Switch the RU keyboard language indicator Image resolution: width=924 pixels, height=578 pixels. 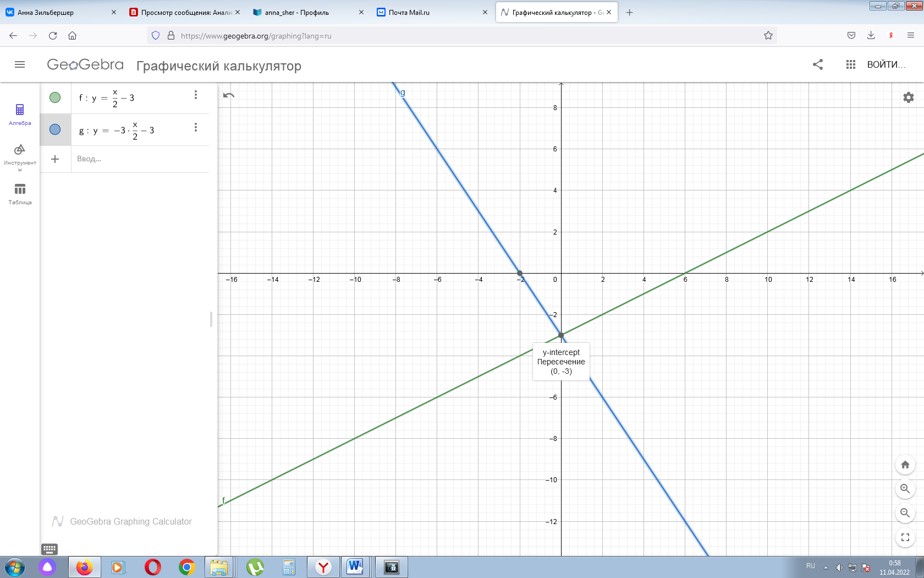pyautogui.click(x=811, y=566)
